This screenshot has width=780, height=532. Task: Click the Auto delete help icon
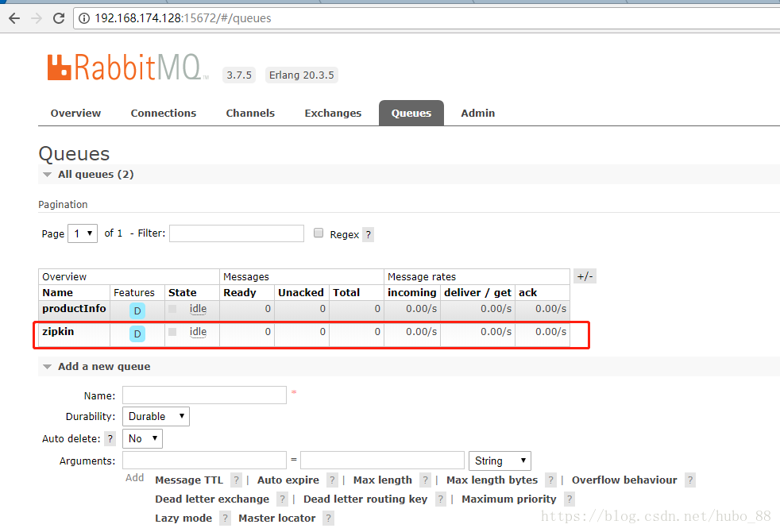pos(110,438)
